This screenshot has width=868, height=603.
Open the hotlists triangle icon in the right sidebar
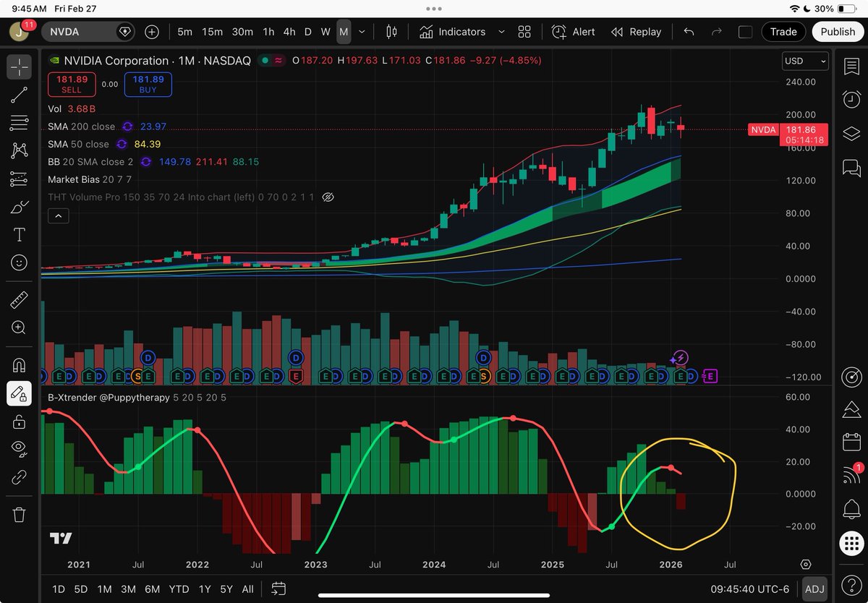[x=851, y=410]
